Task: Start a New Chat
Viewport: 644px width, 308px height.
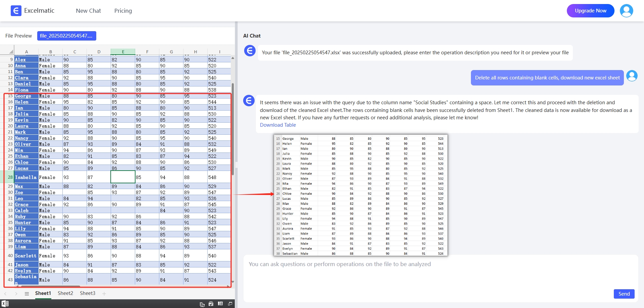Action: [x=88, y=11]
